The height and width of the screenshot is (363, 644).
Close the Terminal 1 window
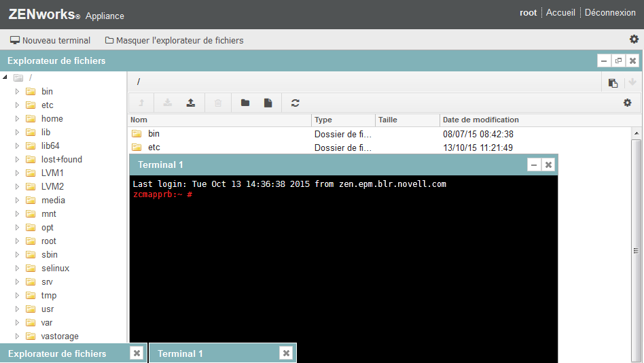[548, 165]
